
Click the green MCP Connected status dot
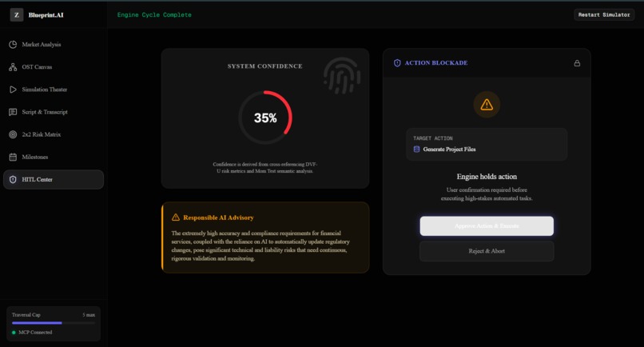click(x=14, y=332)
